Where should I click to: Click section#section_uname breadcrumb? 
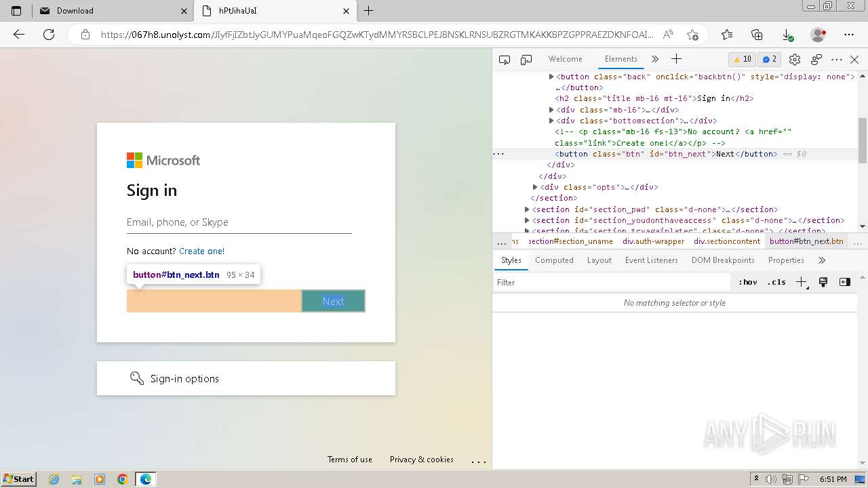click(570, 241)
